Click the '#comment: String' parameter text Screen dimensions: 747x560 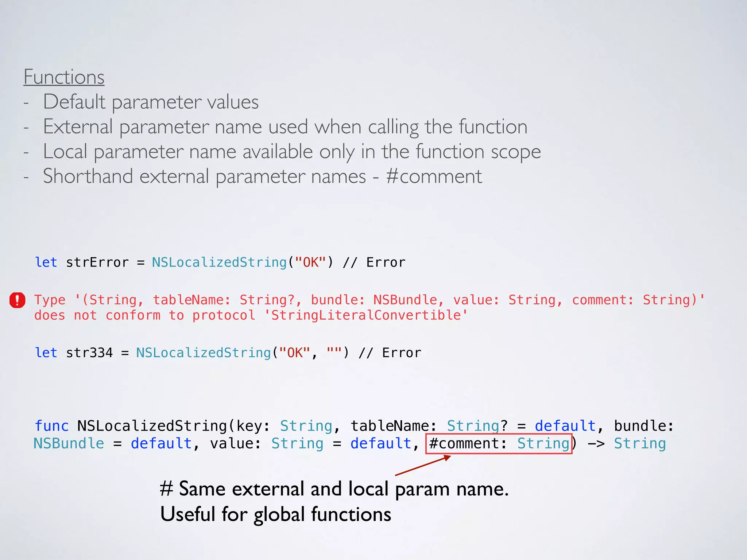tap(499, 444)
